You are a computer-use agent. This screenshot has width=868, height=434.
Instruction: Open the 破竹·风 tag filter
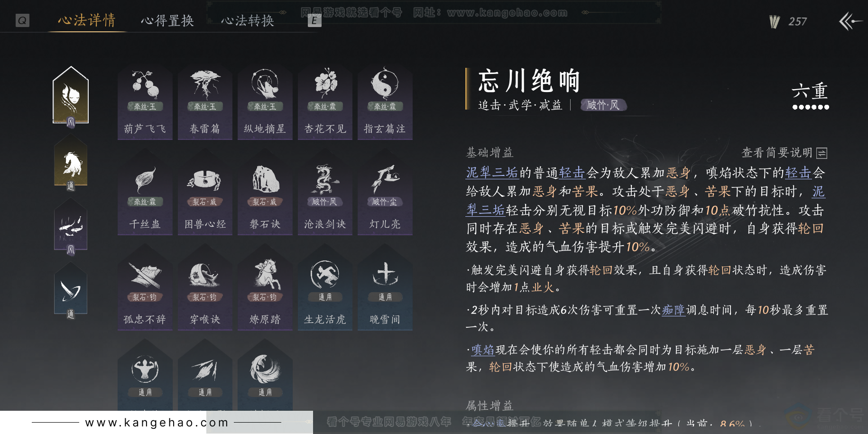click(603, 105)
